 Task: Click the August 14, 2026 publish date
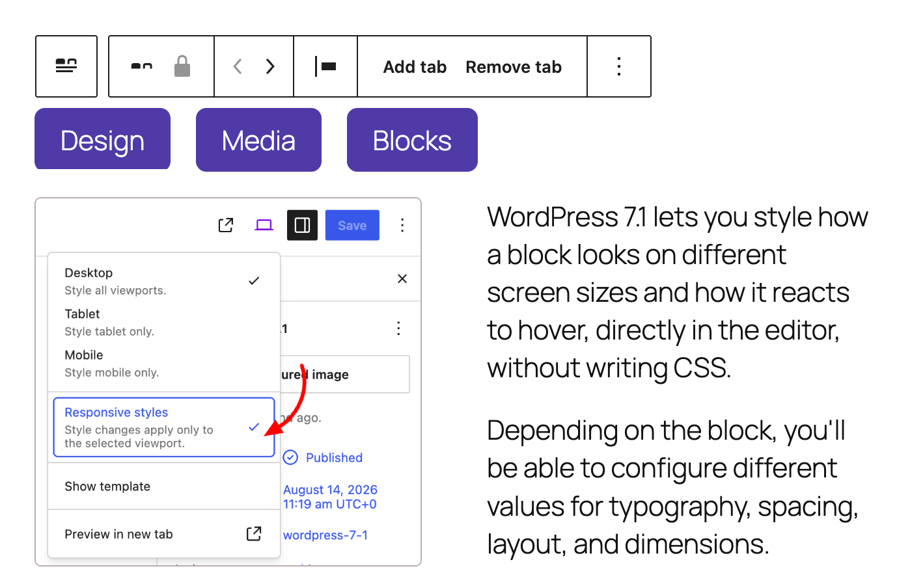click(x=330, y=496)
